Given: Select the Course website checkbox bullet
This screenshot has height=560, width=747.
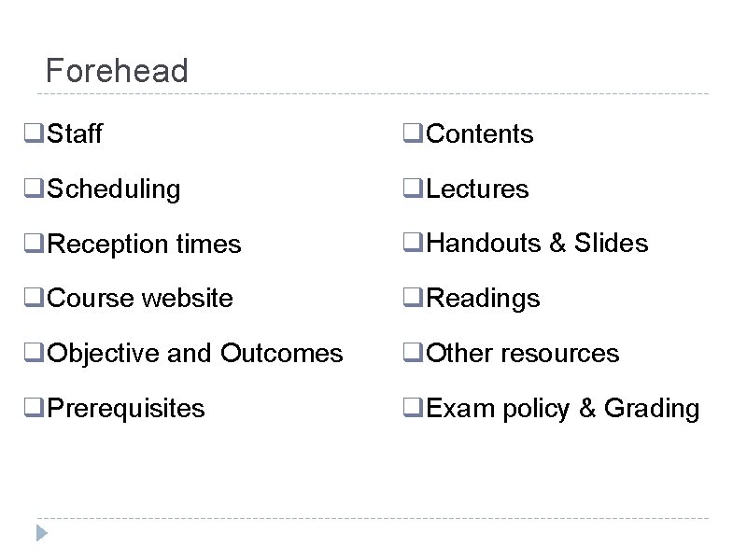Looking at the screenshot, I should (x=34, y=298).
